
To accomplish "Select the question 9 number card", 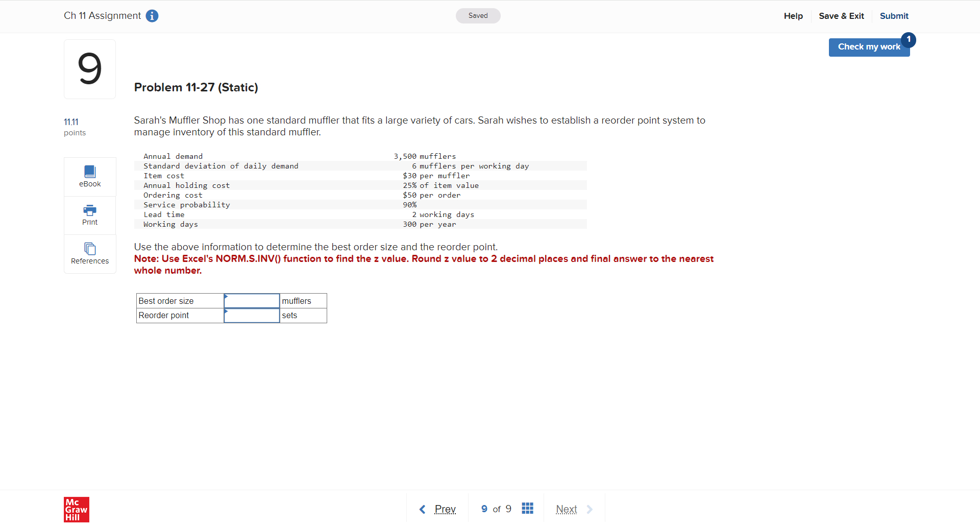I will click(89, 69).
